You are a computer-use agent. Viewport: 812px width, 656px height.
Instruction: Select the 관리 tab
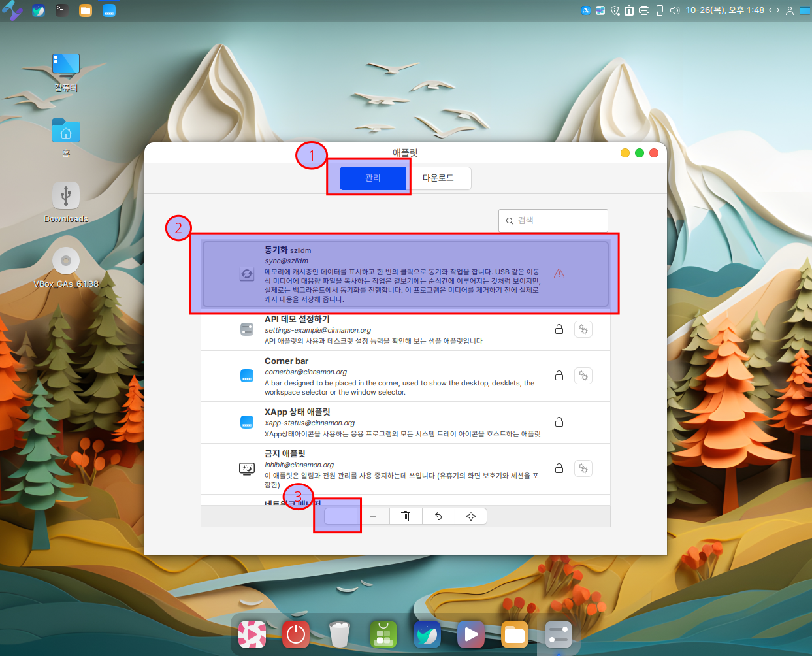372,178
